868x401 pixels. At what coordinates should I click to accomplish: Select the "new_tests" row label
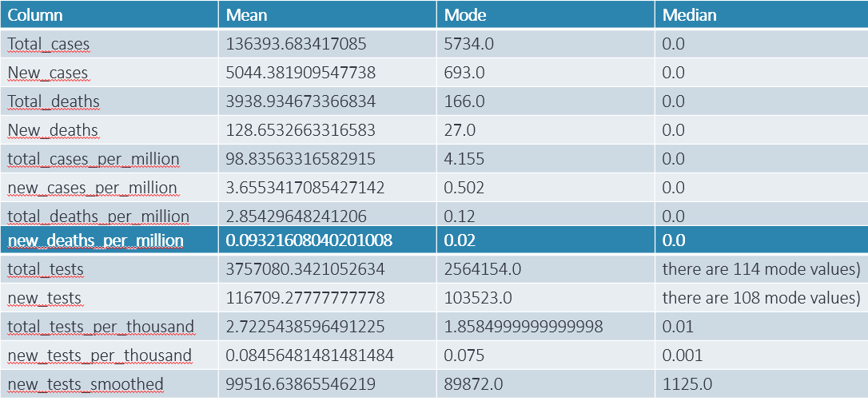coord(45,299)
